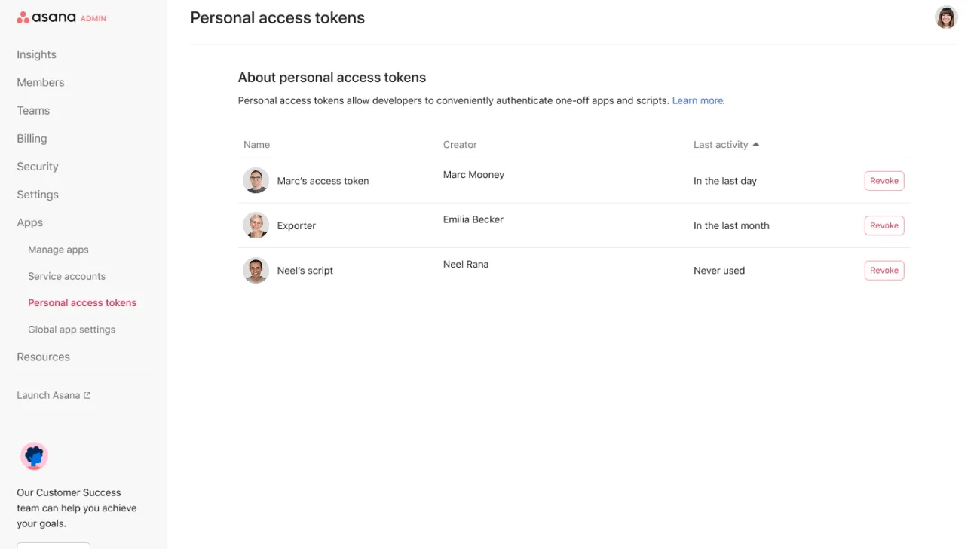The width and height of the screenshot is (980, 549).
Task: Switch to the Manage apps page
Action: coord(58,249)
